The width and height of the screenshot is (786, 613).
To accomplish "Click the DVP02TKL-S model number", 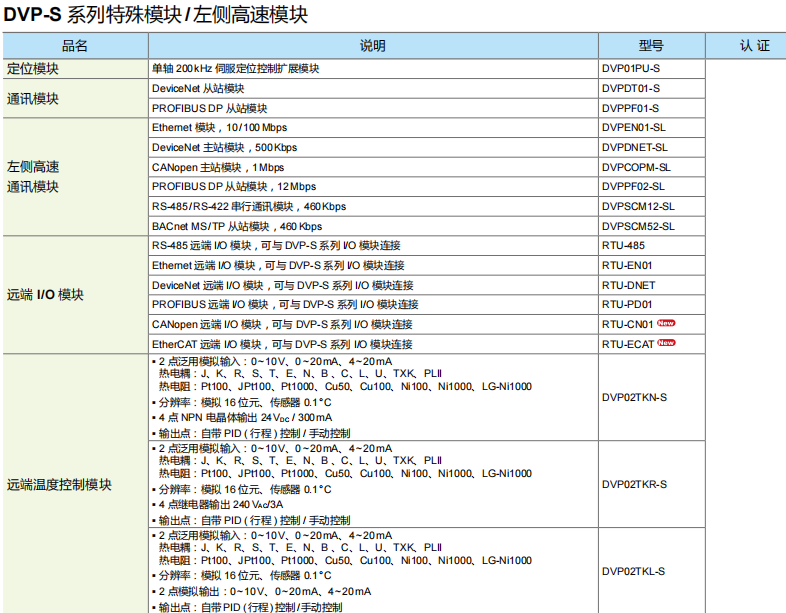I will pos(633,571).
